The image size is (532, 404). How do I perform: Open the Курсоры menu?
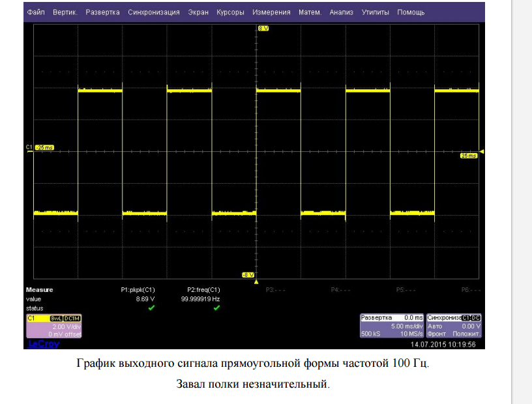point(231,12)
